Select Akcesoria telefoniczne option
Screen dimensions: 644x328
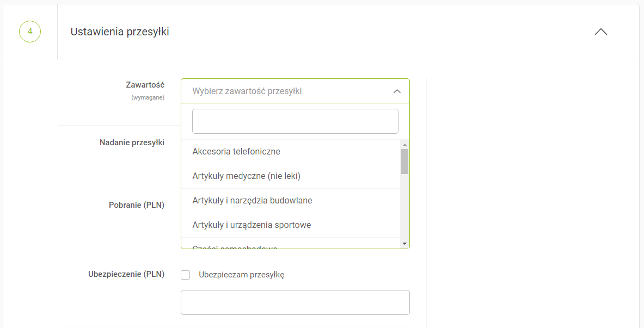click(236, 151)
